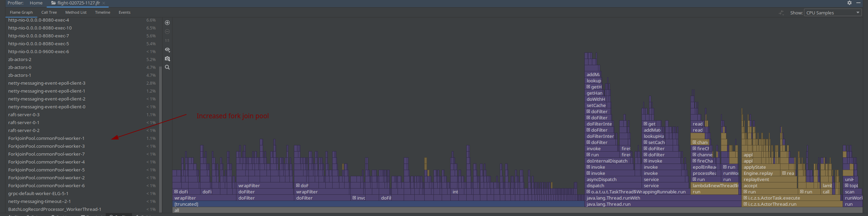This screenshot has width=868, height=216.
Task: Reset flame graph zoom to 1:1
Action: click(167, 40)
